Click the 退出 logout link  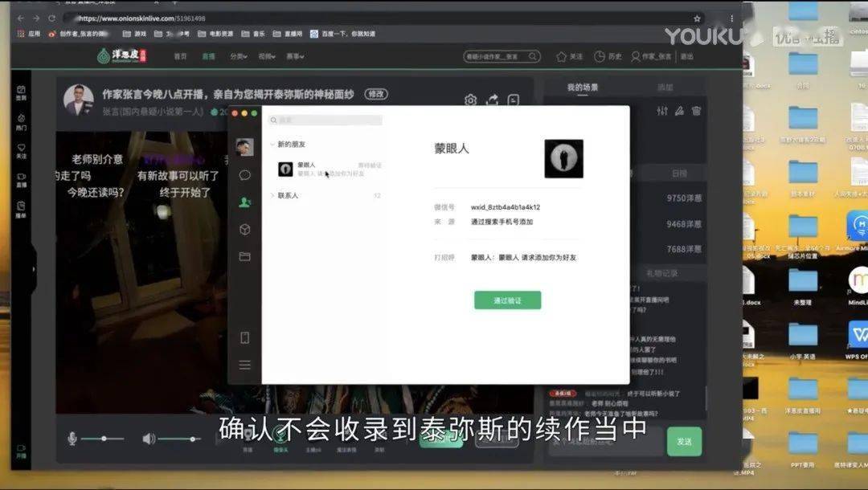(687, 56)
